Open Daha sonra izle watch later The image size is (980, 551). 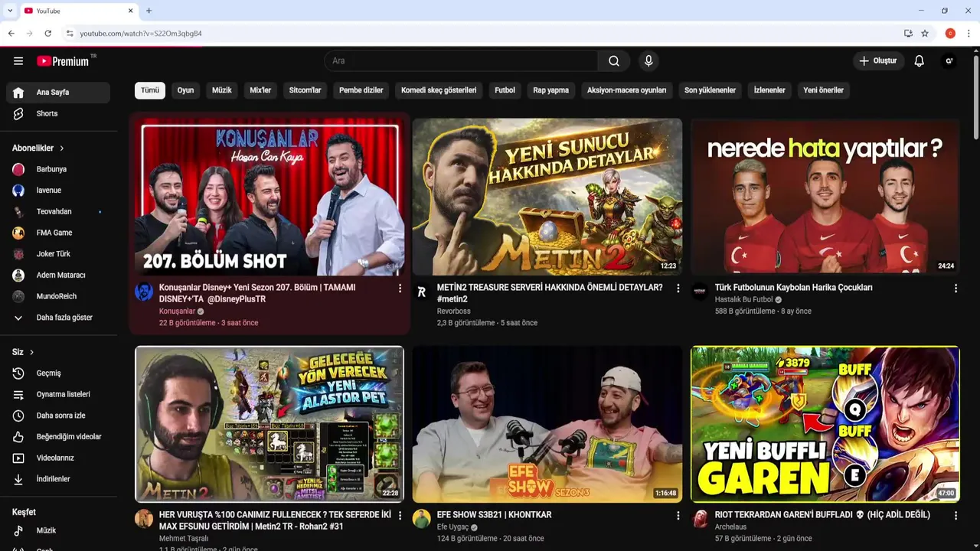[x=58, y=416]
